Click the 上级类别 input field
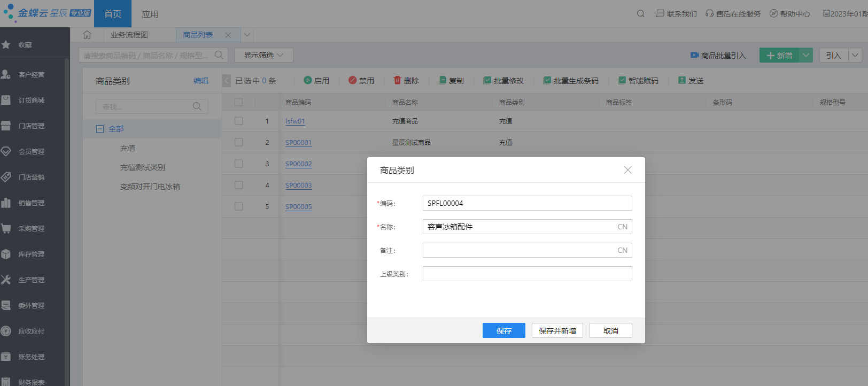Viewport: 868px width, 386px height. pos(528,274)
